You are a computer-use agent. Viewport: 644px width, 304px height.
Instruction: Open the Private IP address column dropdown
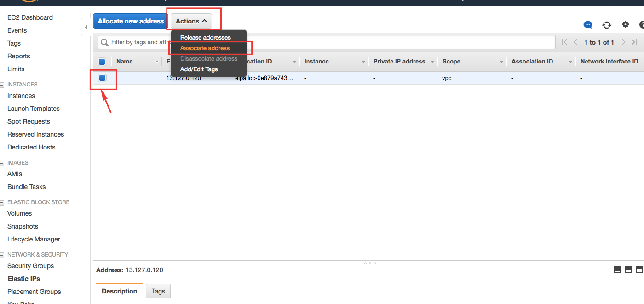[x=433, y=62]
